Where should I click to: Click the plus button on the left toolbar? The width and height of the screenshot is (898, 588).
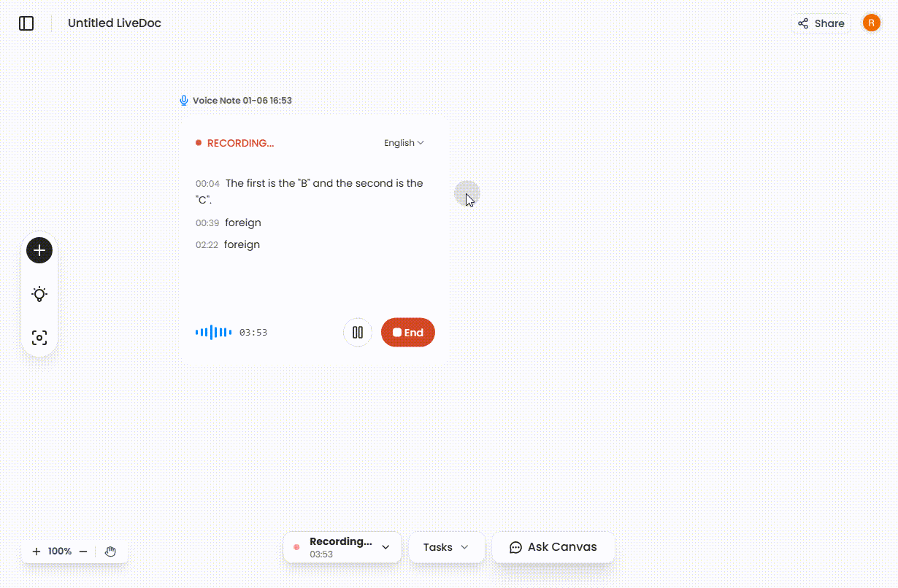tap(39, 250)
